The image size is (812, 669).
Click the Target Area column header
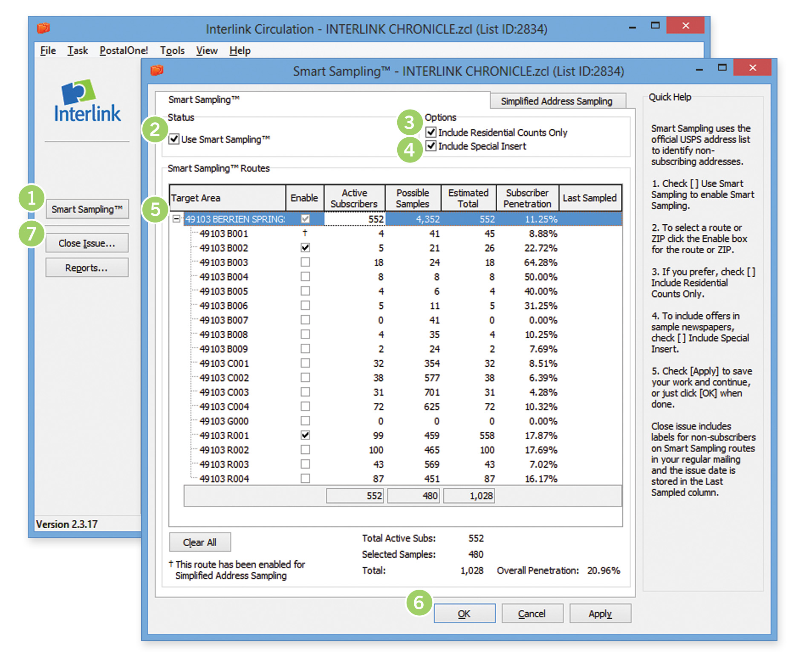point(228,198)
